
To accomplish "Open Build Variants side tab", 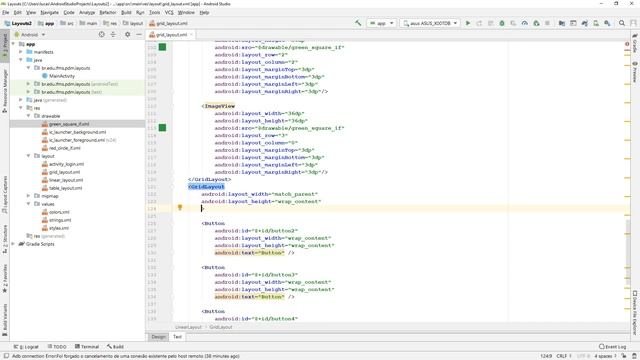I will pos(5,320).
